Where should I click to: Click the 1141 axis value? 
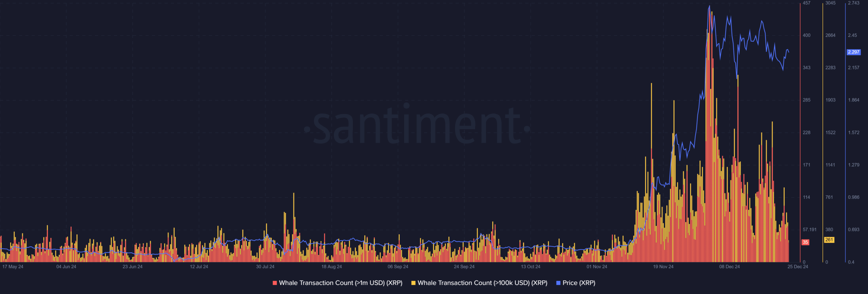click(830, 165)
